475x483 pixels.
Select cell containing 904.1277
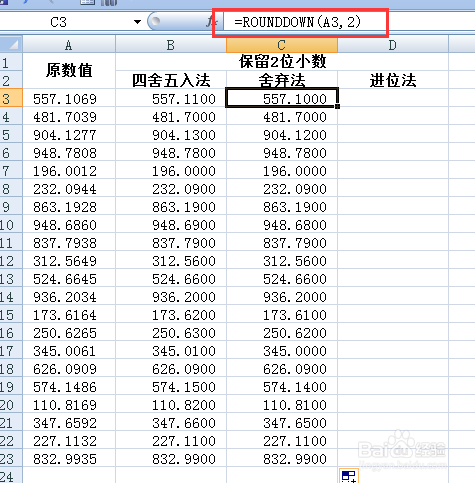coord(69,135)
